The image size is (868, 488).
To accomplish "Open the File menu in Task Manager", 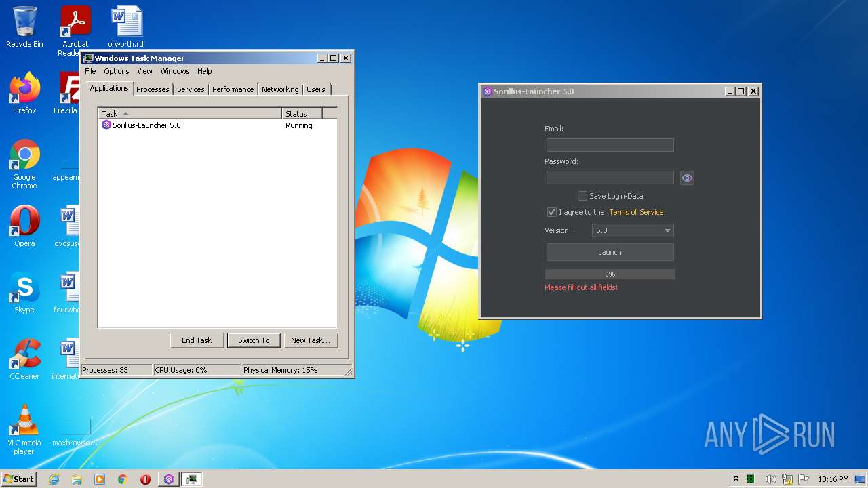I will click(x=90, y=71).
